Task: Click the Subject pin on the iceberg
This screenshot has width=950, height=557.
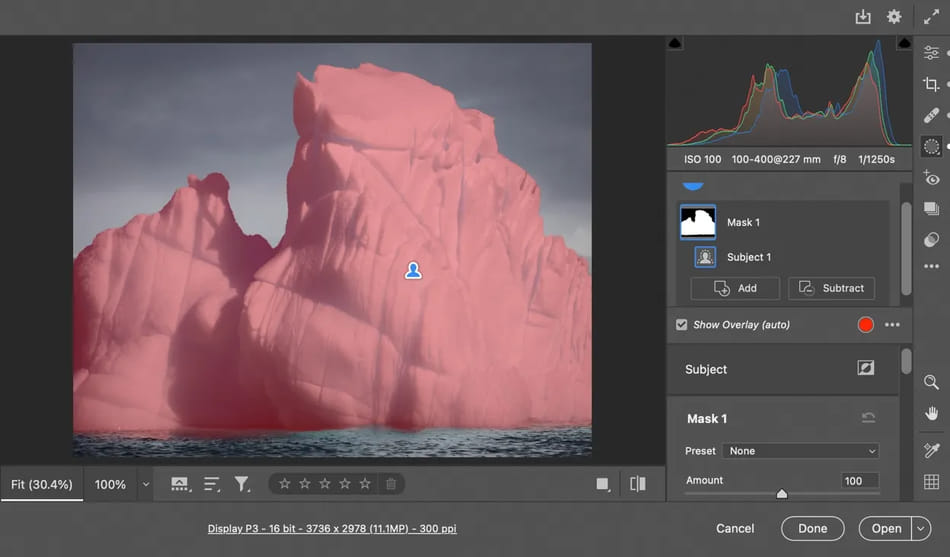Action: click(x=413, y=270)
